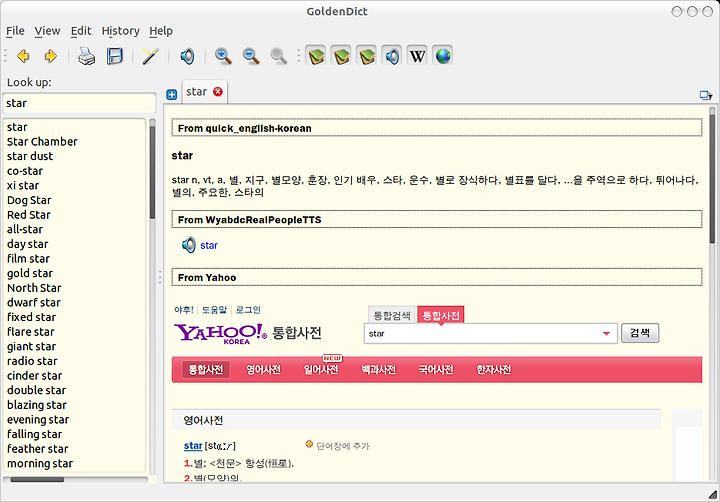The width and height of the screenshot is (720, 502).
Task: Select 백과사전 in the red navigation bar
Action: 378,370
